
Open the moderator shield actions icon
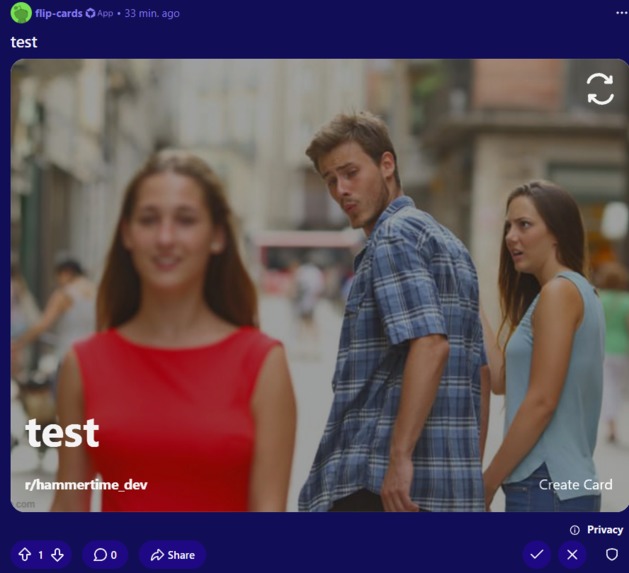pos(611,555)
